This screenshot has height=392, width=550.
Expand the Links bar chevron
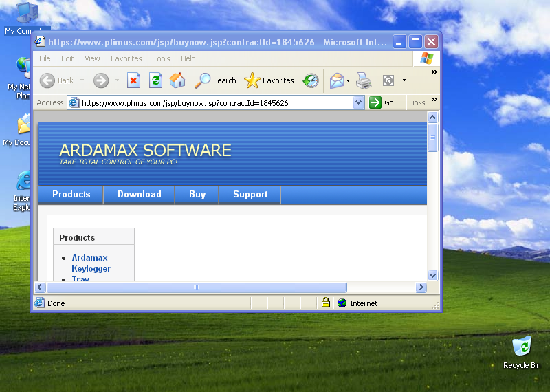tap(434, 99)
